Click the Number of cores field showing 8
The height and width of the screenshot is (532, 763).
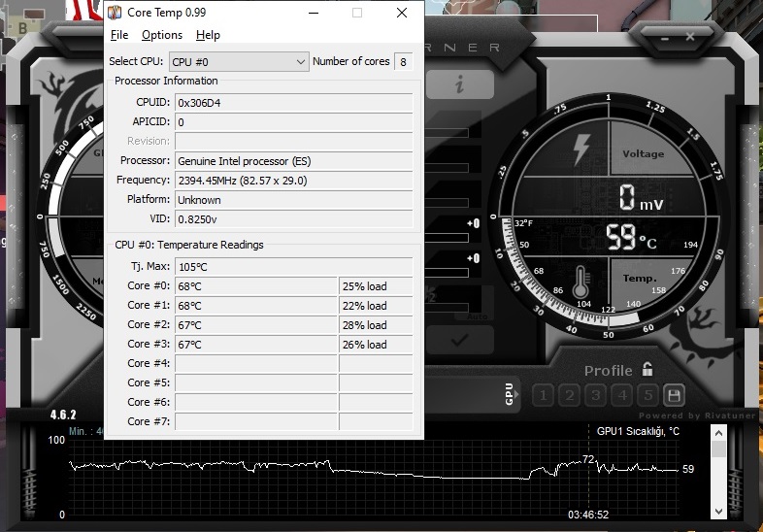pyautogui.click(x=403, y=62)
